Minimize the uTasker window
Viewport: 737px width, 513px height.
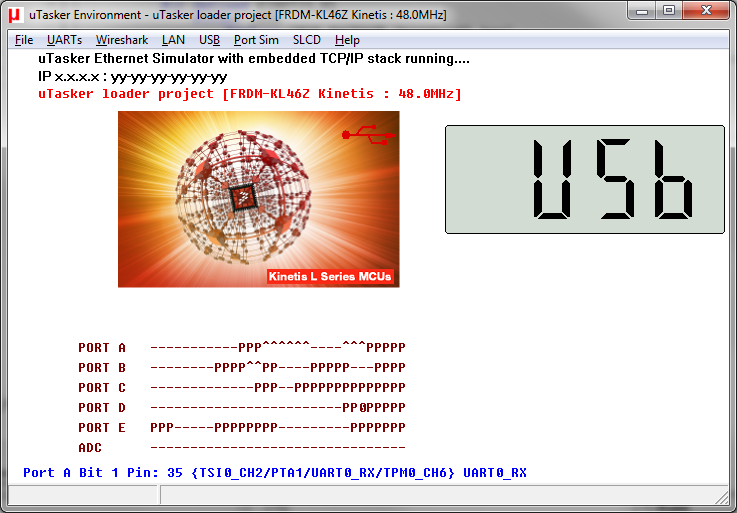(x=642, y=11)
